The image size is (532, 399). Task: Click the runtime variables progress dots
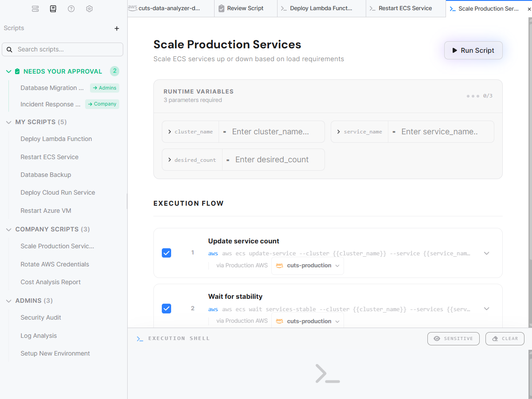tap(473, 96)
